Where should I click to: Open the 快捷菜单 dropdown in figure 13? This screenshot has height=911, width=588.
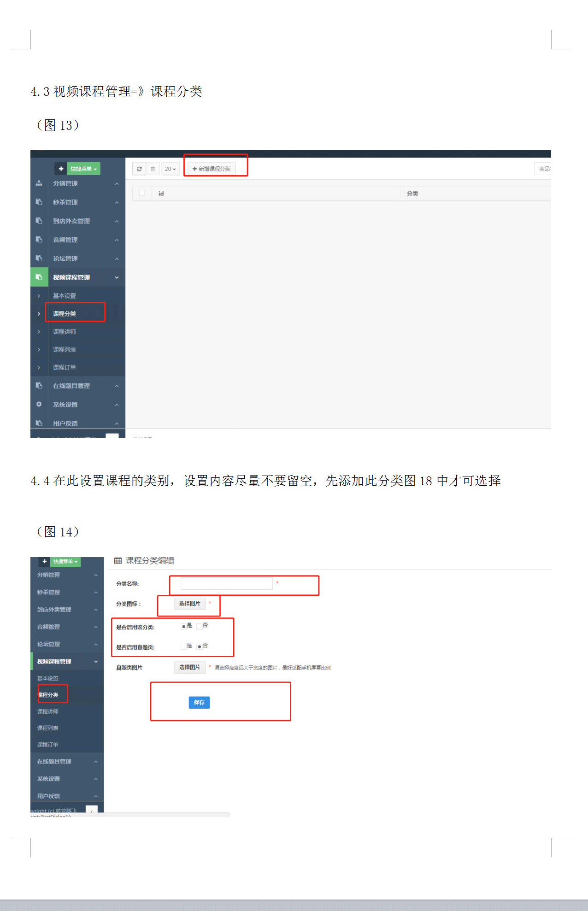tap(83, 169)
